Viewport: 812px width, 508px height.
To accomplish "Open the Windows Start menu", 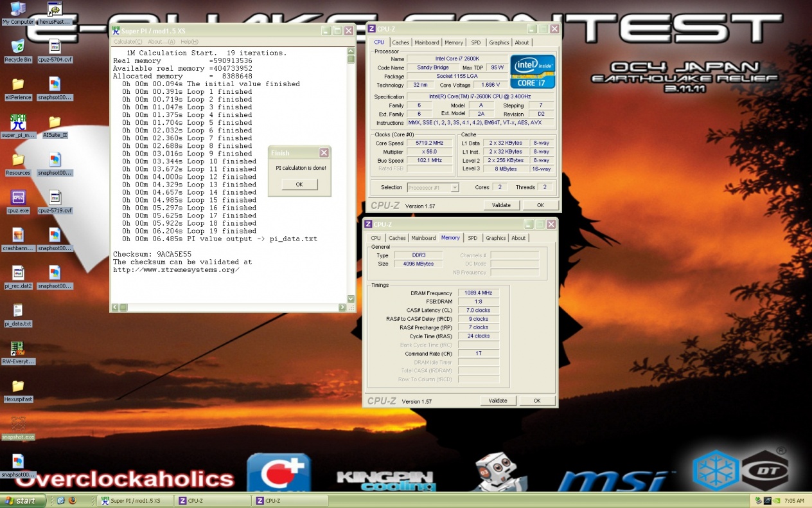I will click(x=23, y=500).
